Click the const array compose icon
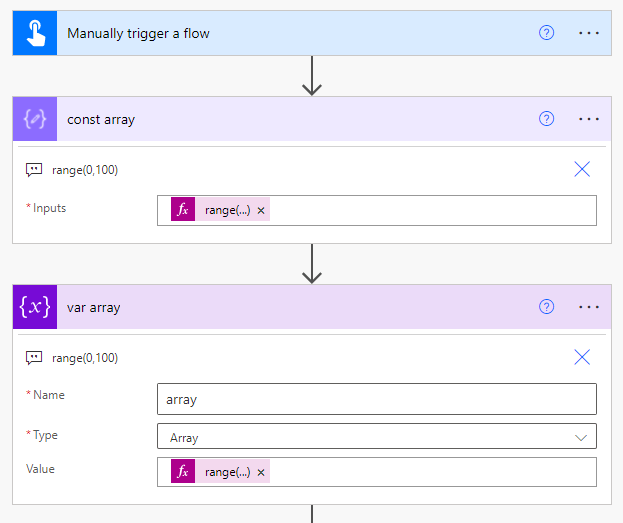 click(x=34, y=119)
